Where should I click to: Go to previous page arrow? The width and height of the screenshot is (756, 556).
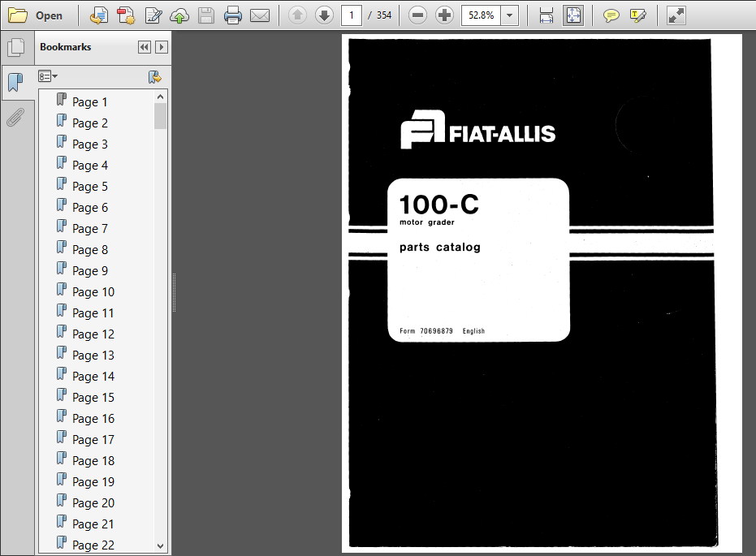(x=297, y=15)
